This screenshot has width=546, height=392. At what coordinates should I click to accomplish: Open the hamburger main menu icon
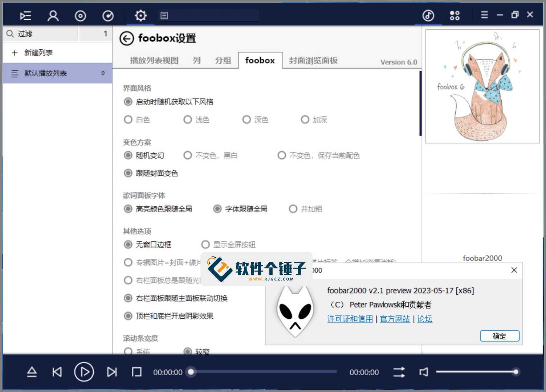(484, 15)
